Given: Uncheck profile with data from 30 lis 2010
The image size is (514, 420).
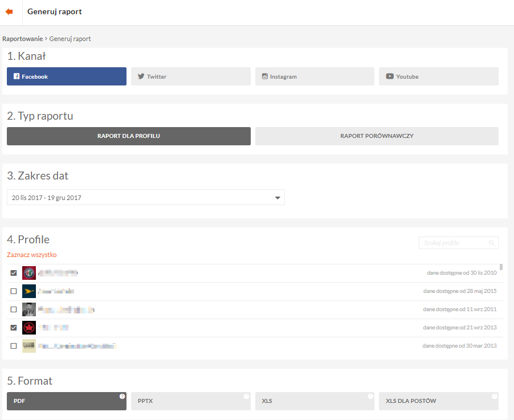Looking at the screenshot, I should (14, 273).
